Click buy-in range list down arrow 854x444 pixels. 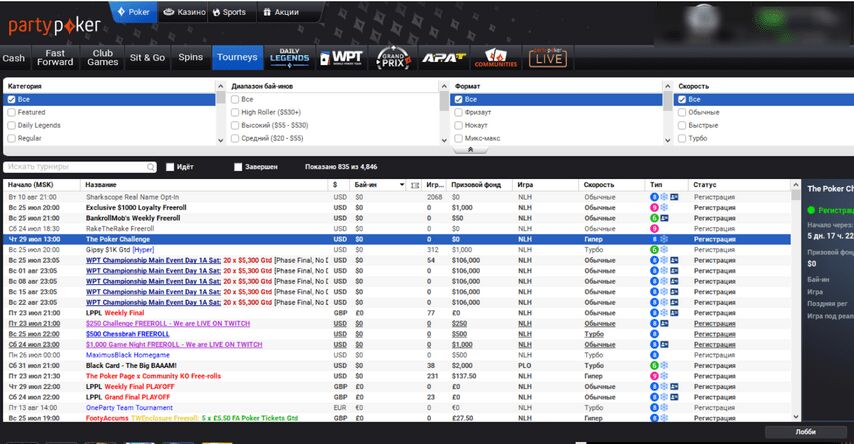(444, 141)
